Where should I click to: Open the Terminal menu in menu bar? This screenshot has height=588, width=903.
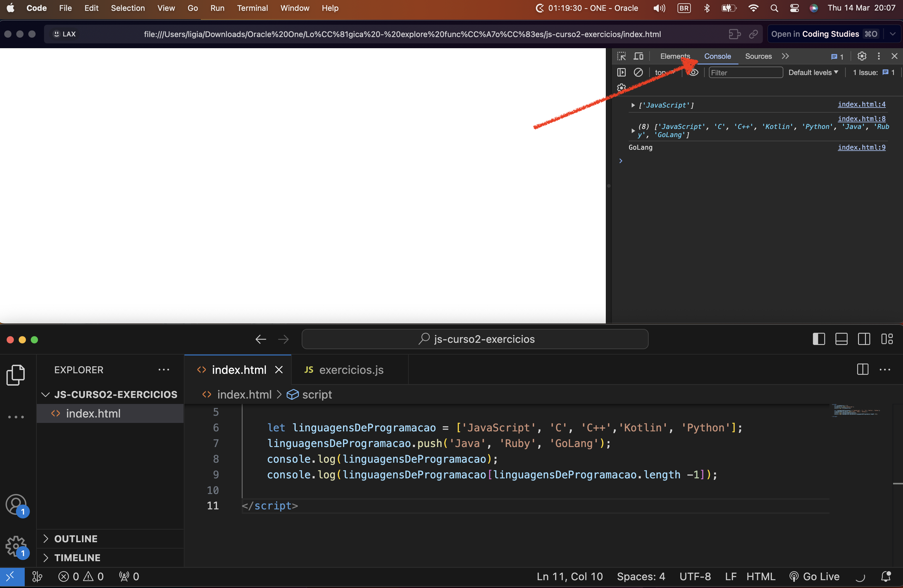tap(252, 8)
